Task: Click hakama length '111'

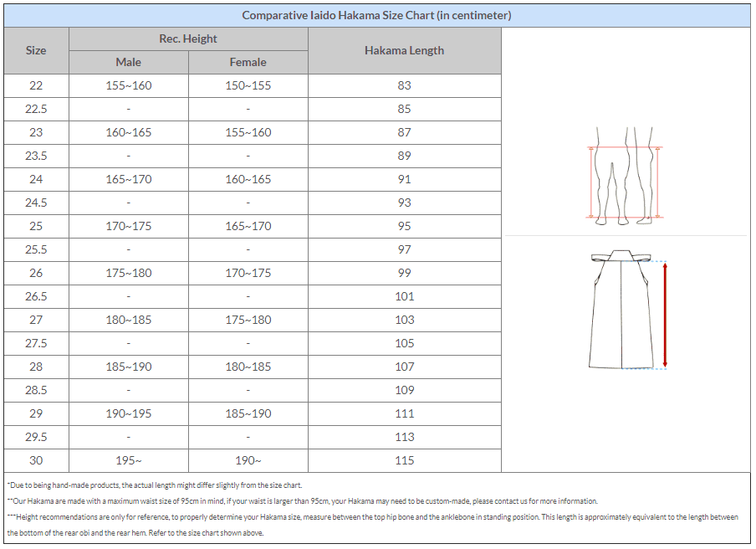Action: click(405, 413)
